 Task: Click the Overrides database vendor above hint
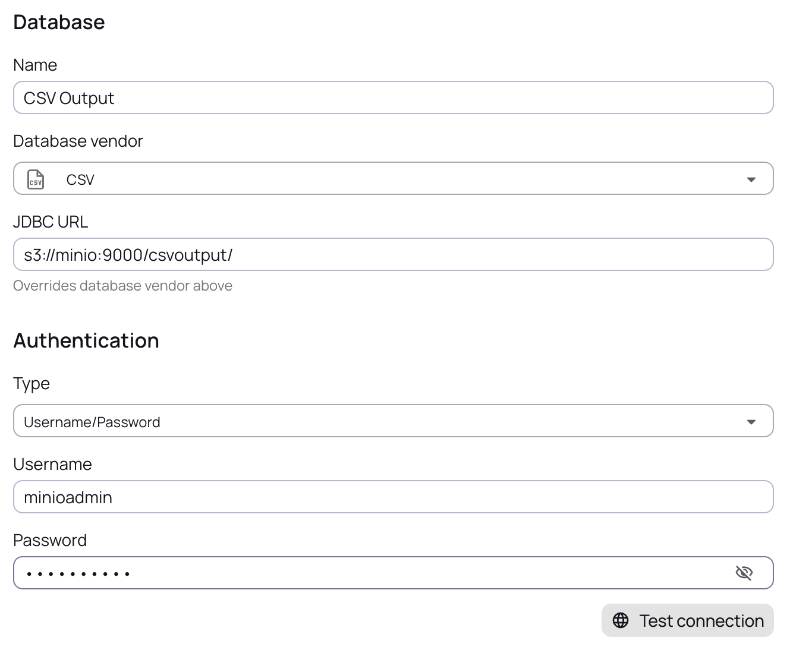pyautogui.click(x=122, y=286)
